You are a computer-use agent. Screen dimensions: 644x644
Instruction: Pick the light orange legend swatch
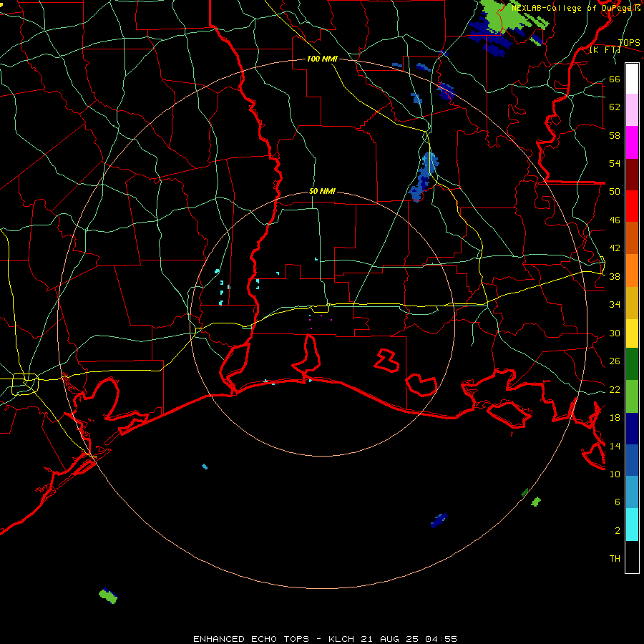pos(632,270)
